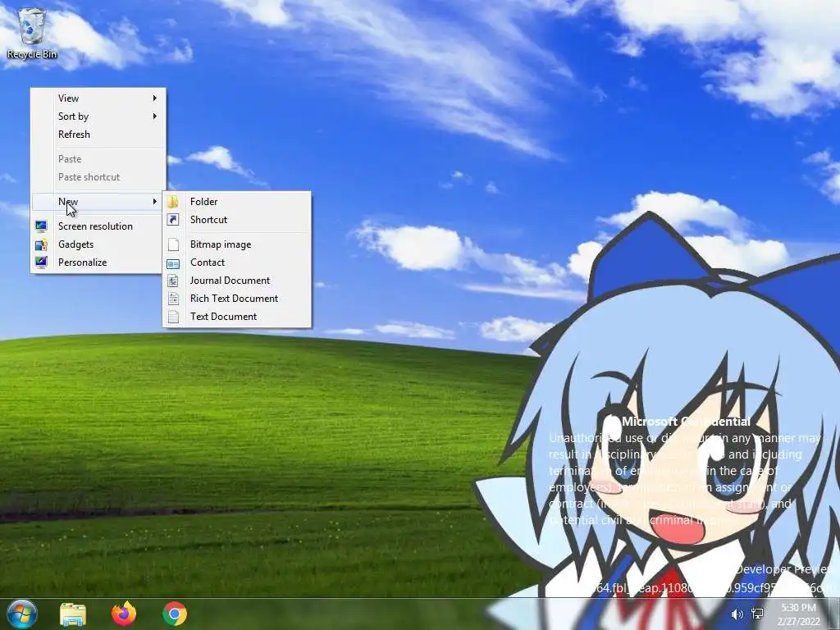The width and height of the screenshot is (840, 630).
Task: Click the yellow Folder icon in submenu
Action: tap(173, 202)
